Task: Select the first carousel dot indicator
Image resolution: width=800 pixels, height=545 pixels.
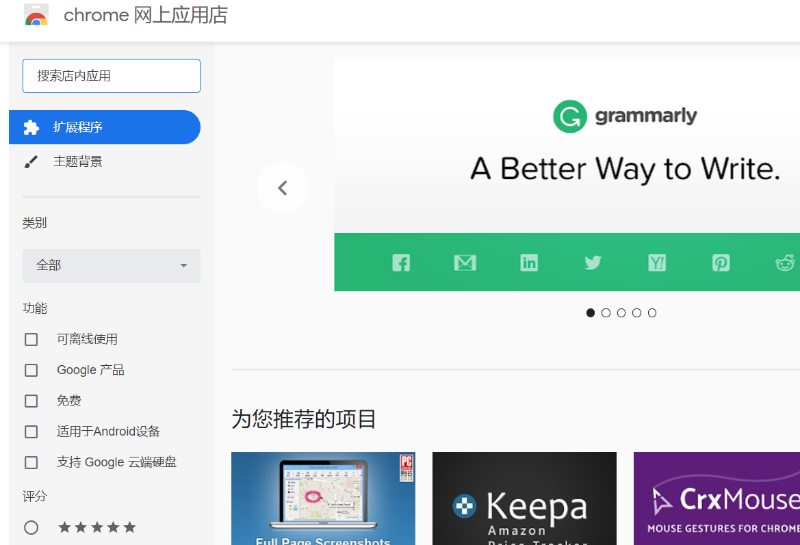Action: pyautogui.click(x=590, y=313)
